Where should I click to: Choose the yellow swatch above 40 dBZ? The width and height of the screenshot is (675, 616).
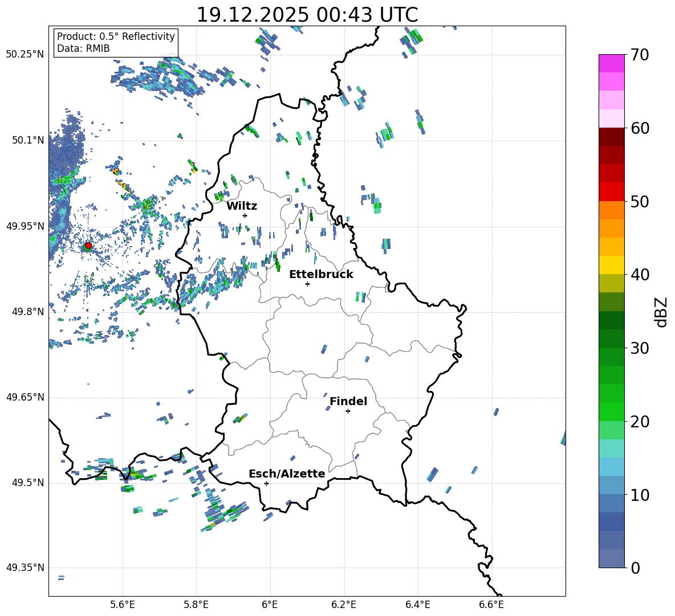click(612, 265)
